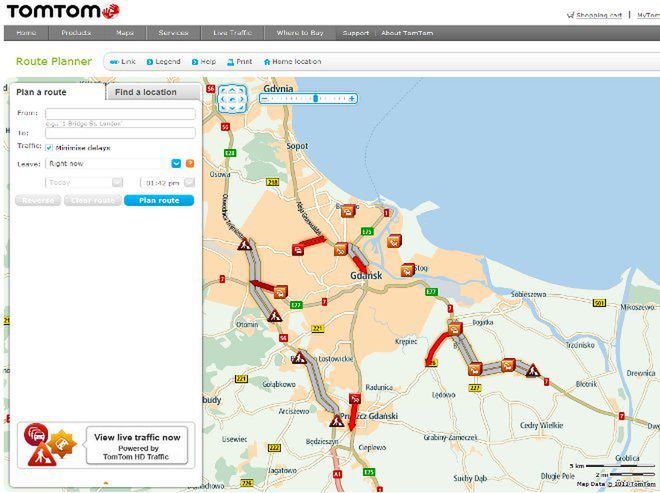
Task: Click the Legend toolbar icon
Action: coord(149,62)
